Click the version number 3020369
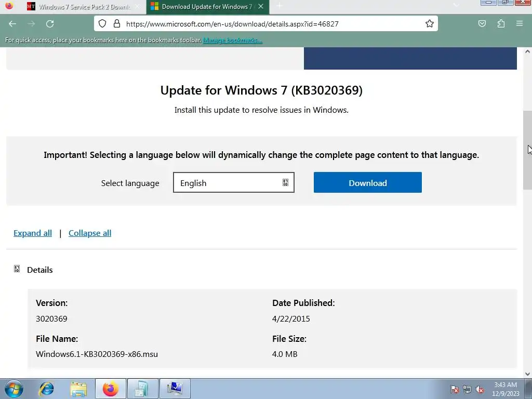532x399 pixels. point(51,318)
